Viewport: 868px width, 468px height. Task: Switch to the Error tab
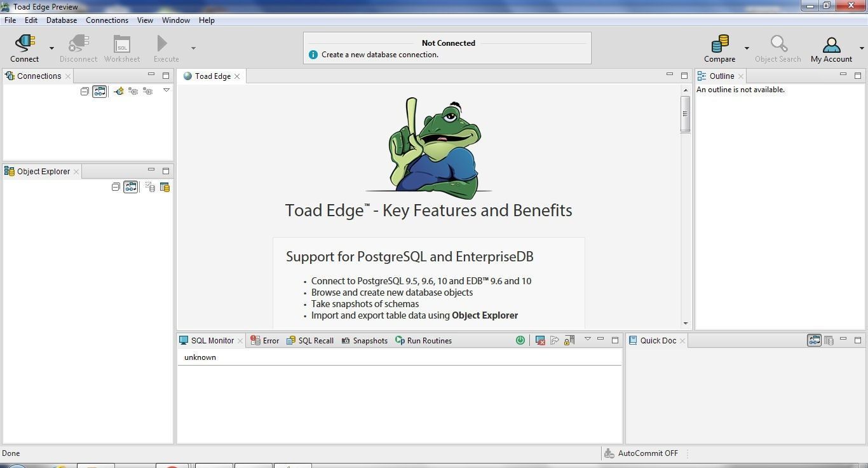265,341
